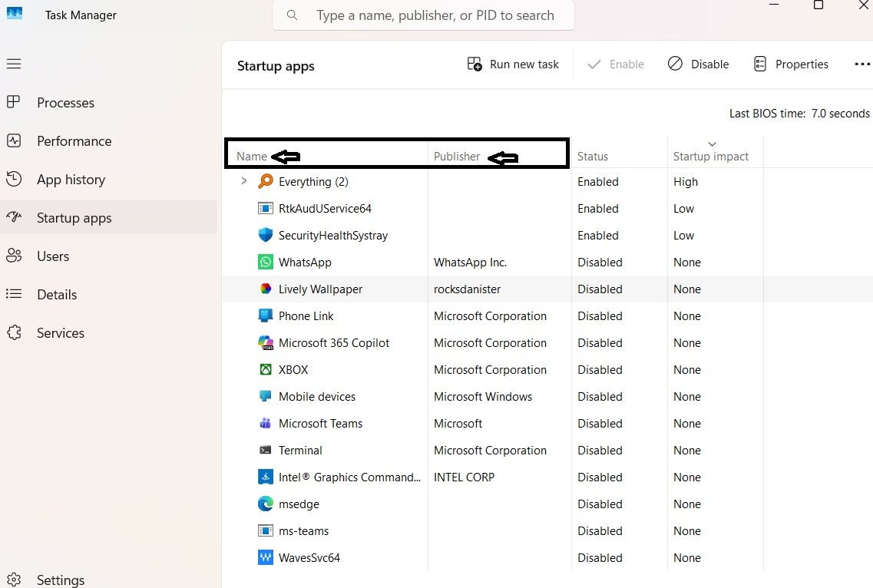Image resolution: width=873 pixels, height=588 pixels.
Task: Select the Terminal row name
Action: coord(300,451)
